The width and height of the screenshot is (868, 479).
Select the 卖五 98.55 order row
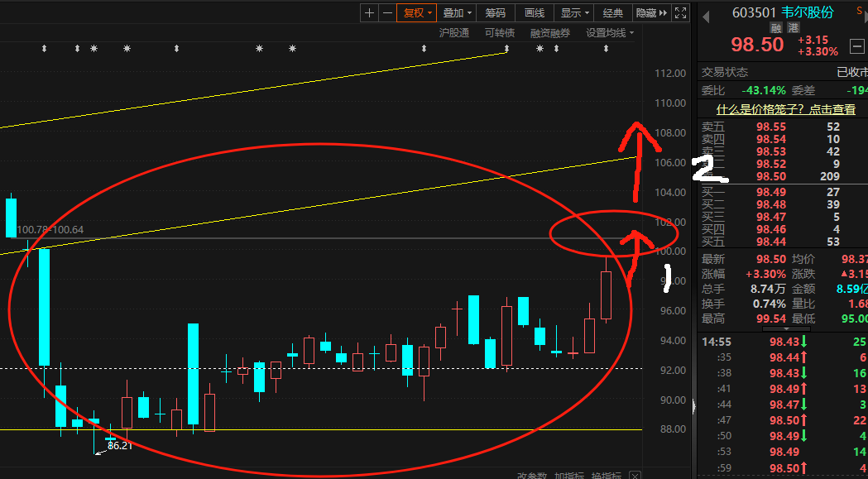782,127
